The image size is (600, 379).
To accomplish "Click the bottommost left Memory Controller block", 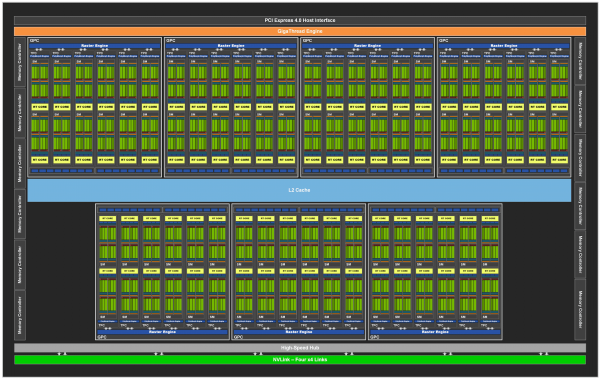I will [20, 315].
